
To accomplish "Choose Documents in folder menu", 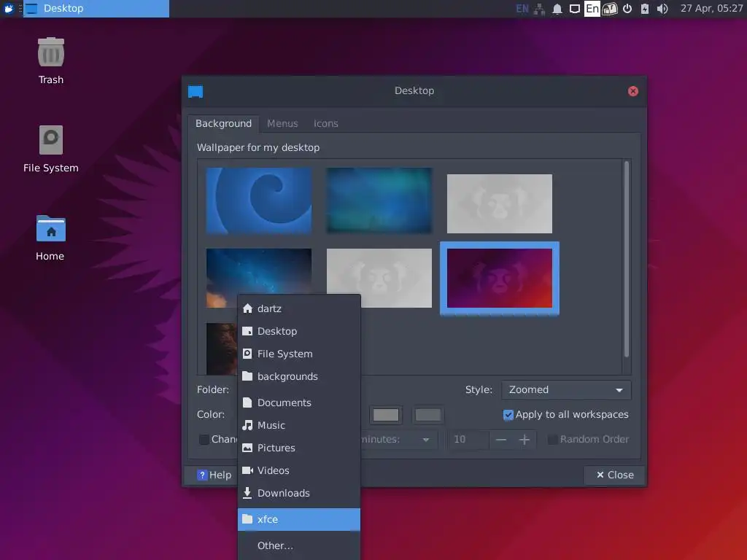I will coord(299,402).
